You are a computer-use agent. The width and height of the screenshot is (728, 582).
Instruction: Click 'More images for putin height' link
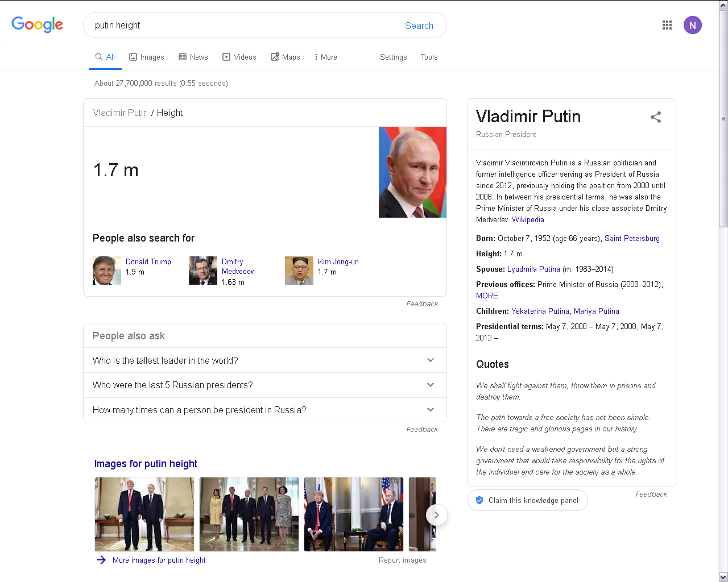pos(159,560)
